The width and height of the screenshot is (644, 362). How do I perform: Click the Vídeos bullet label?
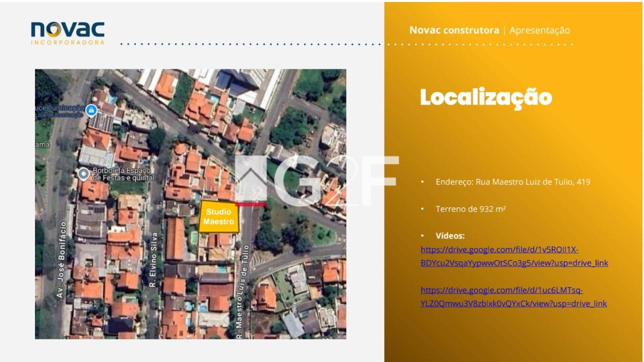pos(450,236)
